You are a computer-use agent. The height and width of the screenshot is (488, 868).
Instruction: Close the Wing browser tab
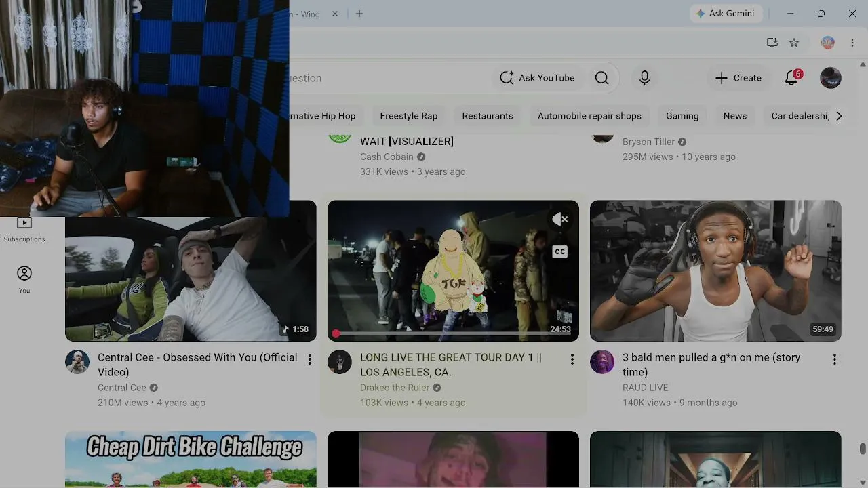point(334,14)
